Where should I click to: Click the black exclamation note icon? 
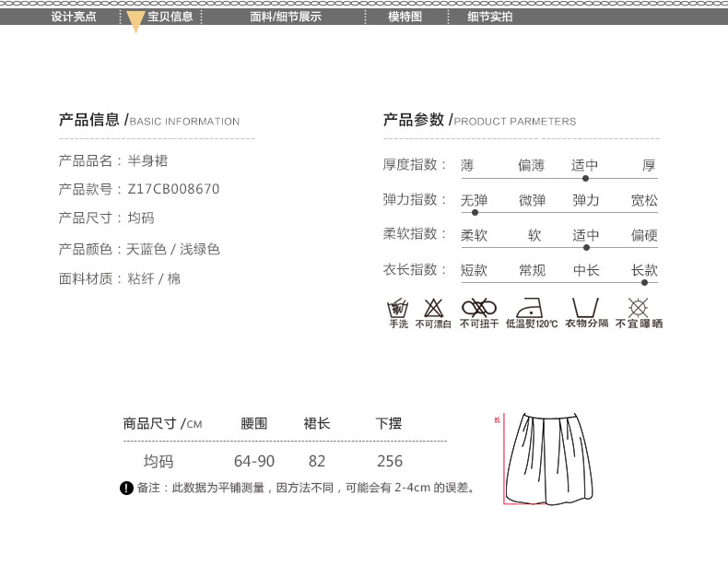127,488
